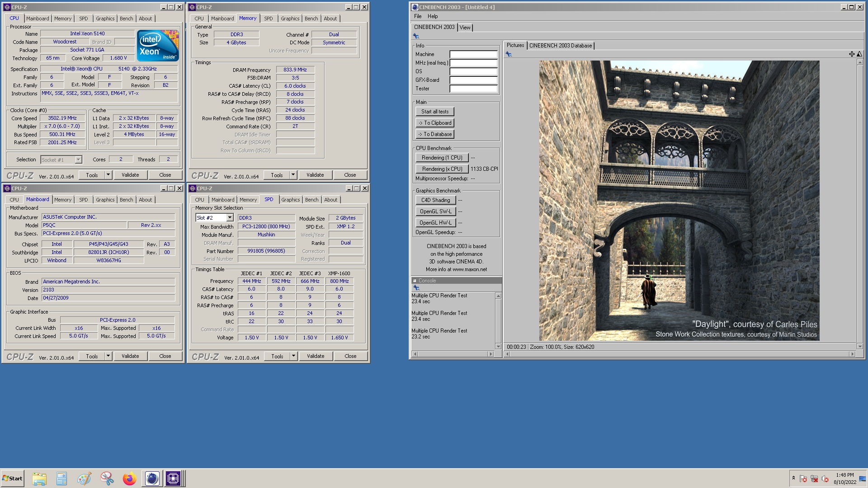Click the muted volume tray icon

[x=825, y=479]
